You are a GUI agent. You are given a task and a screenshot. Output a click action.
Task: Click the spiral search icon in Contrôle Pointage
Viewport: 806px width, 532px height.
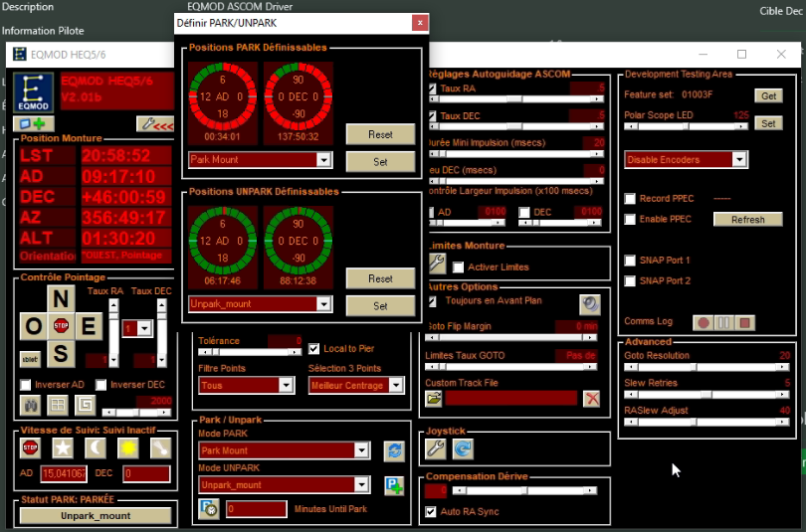85,405
